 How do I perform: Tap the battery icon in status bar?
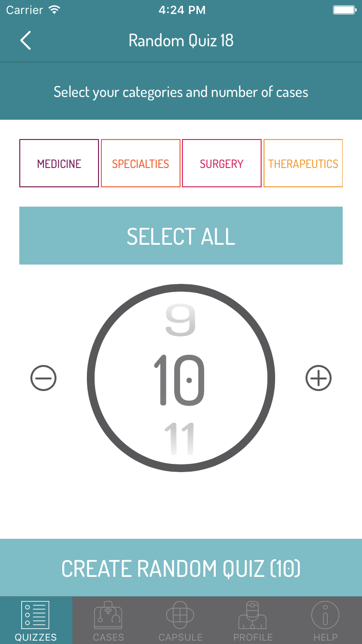344,10
